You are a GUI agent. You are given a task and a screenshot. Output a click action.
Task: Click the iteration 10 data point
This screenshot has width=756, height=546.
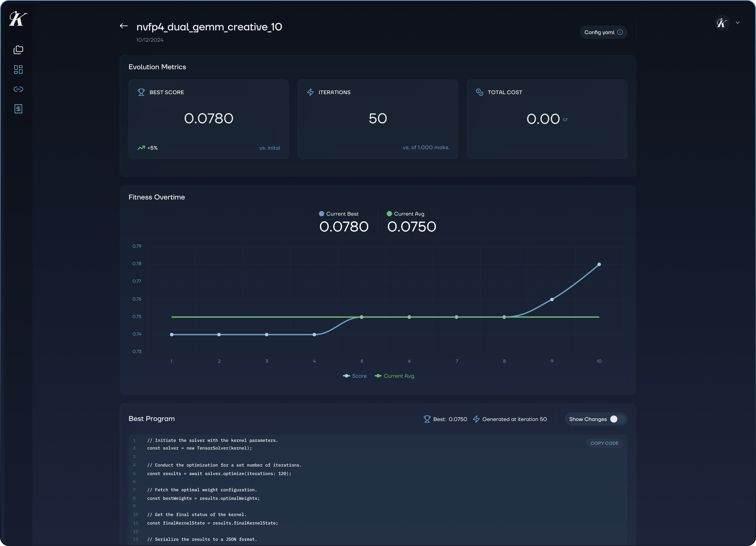coord(599,265)
